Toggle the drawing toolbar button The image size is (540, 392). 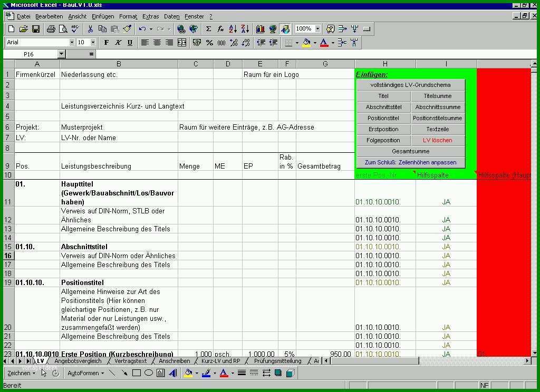(x=285, y=29)
